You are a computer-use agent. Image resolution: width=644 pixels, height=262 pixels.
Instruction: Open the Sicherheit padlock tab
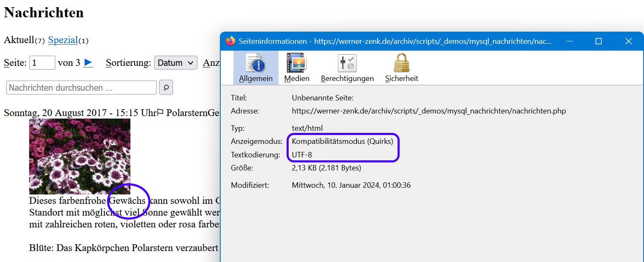(x=401, y=68)
